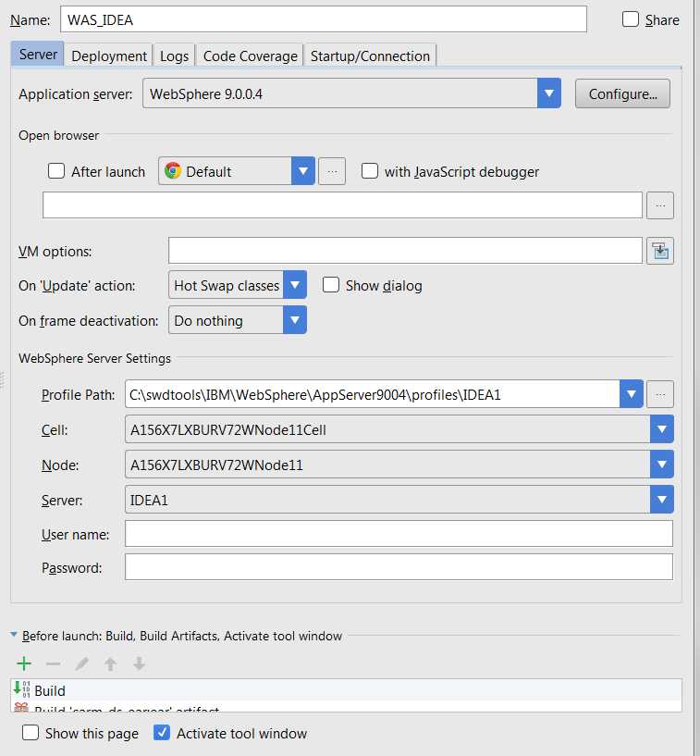The height and width of the screenshot is (756, 700).
Task: Click the Name field containing WAS_IDEA
Action: 324,19
